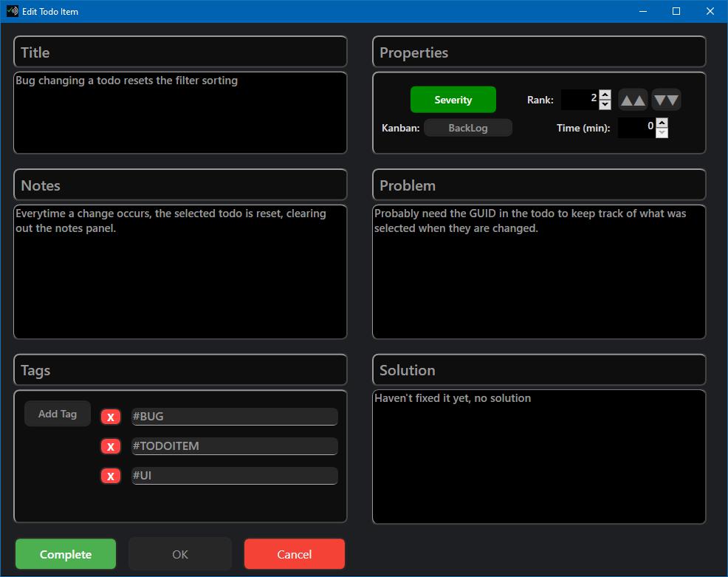Screen dimensions: 728x577
Task: Click the Problem section header
Action: (x=539, y=185)
